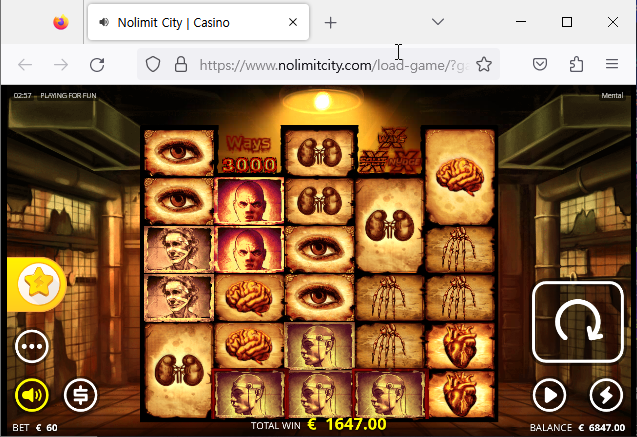This screenshot has height=437, width=637.
Task: Click the TOTAL WIN € 1647.00 text
Action: 318,425
